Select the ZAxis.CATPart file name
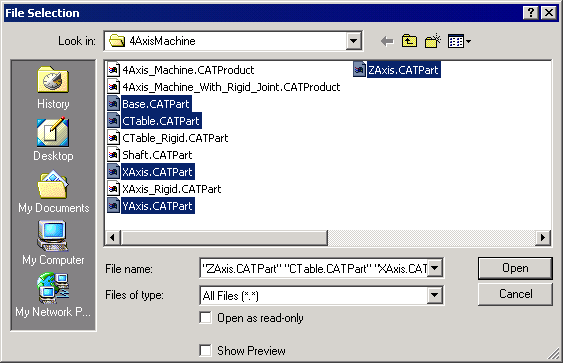This screenshot has height=363, width=563. pyautogui.click(x=404, y=70)
